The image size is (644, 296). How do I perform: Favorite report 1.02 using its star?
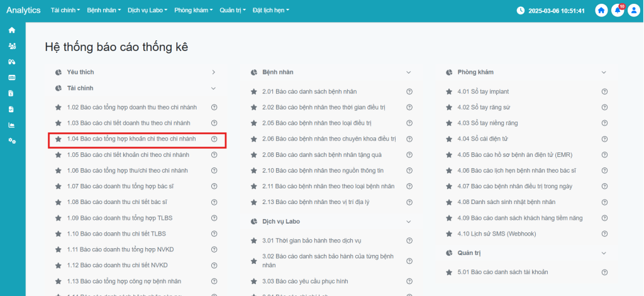58,107
